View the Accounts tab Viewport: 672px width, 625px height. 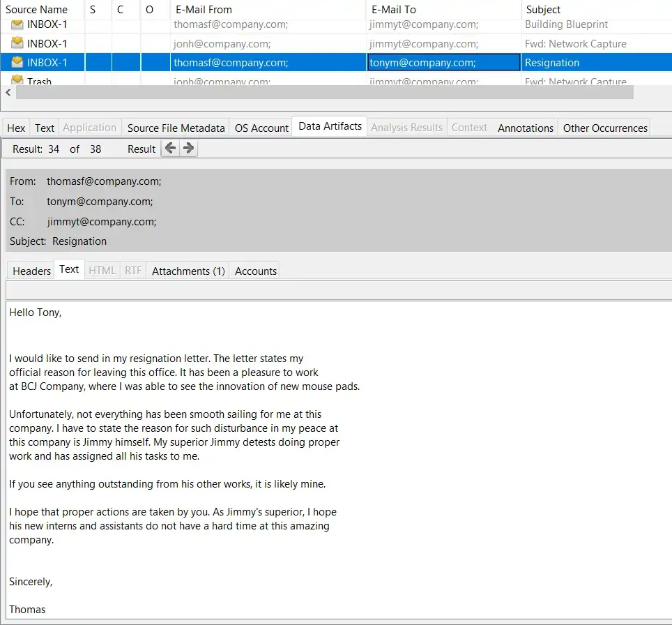(x=254, y=271)
